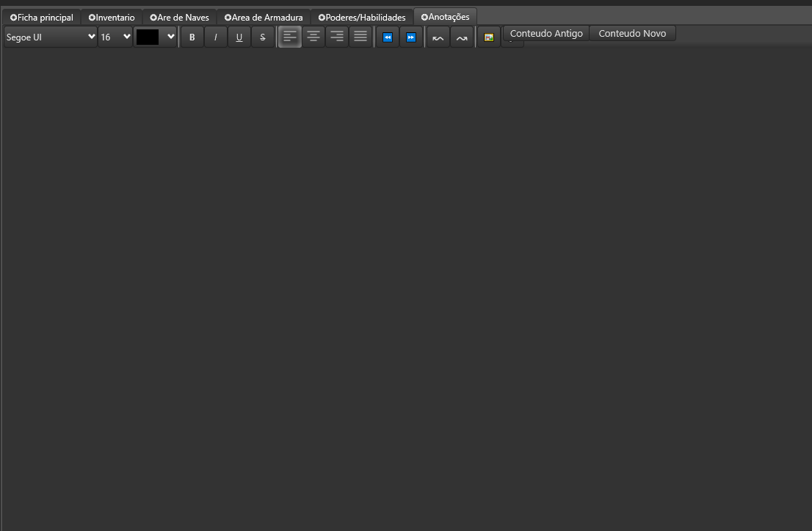Toggle italic text formatting
This screenshot has width=812, height=531.
pyautogui.click(x=216, y=37)
